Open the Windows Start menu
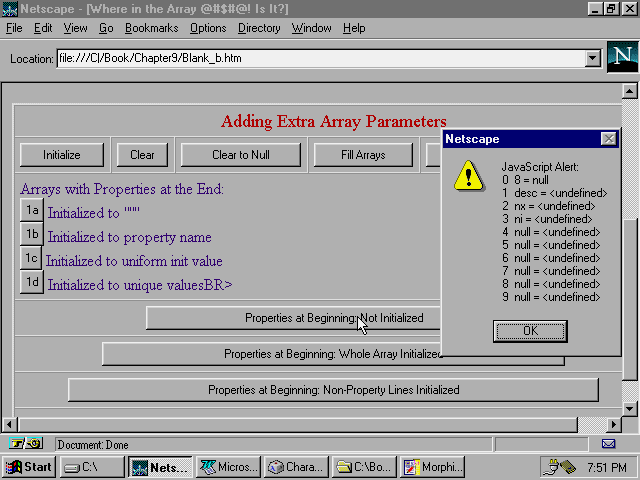Screen dimensions: 640x480 29,467
